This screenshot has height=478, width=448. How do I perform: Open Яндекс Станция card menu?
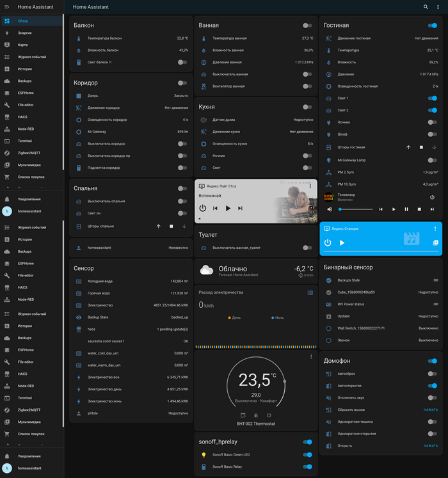[x=435, y=228]
